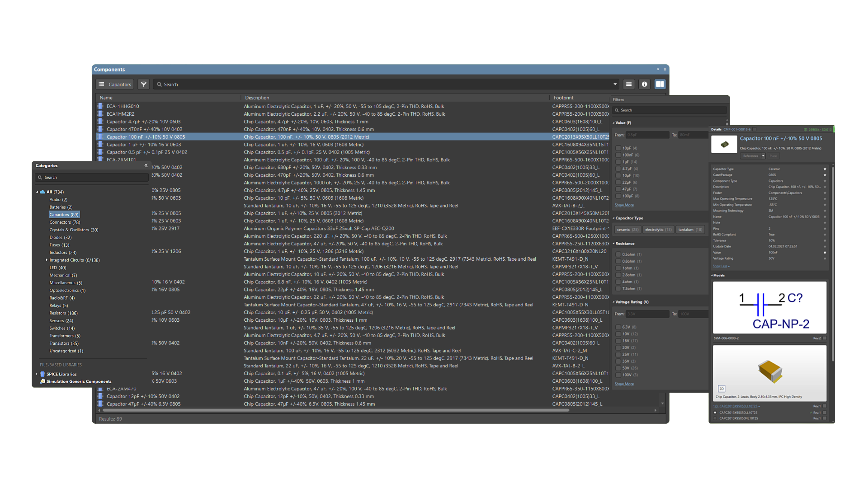Click the filter funnel icon
868x488 pixels.
point(144,84)
